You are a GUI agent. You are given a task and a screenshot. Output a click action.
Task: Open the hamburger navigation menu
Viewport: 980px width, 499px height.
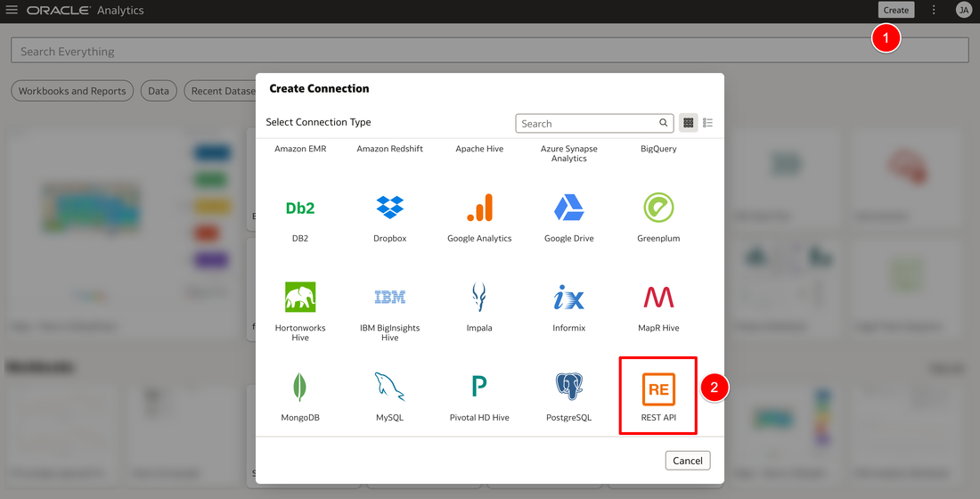click(x=12, y=10)
